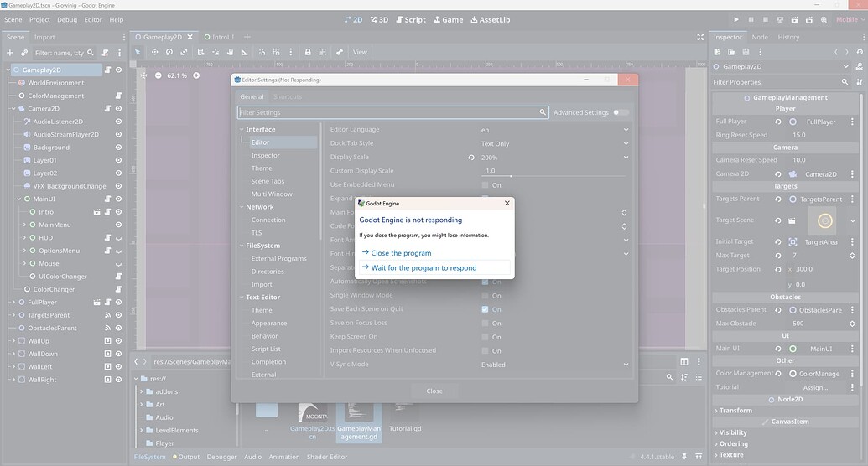Select the Select Mode tool
This screenshot has width=868, height=466.
[138, 52]
